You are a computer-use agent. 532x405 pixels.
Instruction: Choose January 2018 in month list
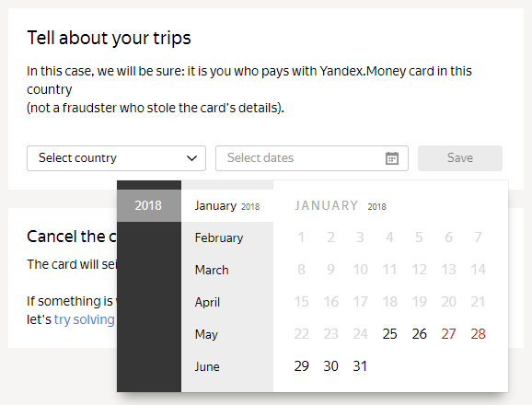point(227,205)
